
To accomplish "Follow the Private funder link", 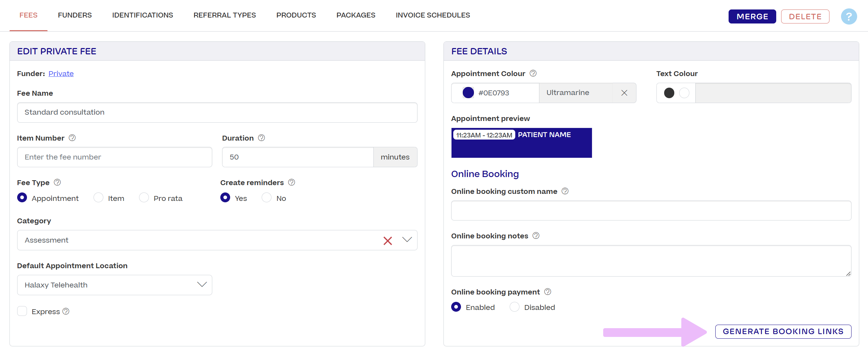I will (x=61, y=74).
